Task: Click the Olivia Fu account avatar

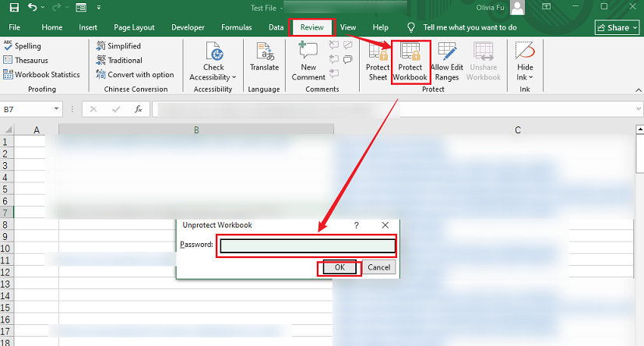Action: (x=517, y=7)
